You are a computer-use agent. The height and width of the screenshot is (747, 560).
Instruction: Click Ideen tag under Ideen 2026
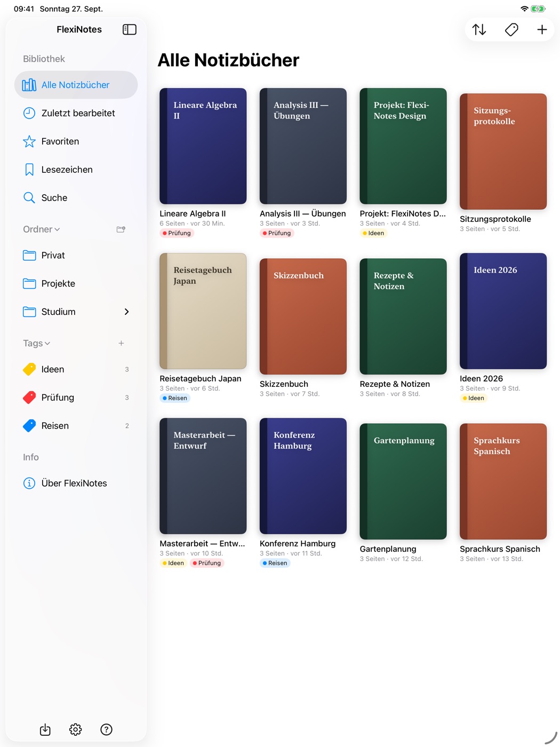click(474, 398)
